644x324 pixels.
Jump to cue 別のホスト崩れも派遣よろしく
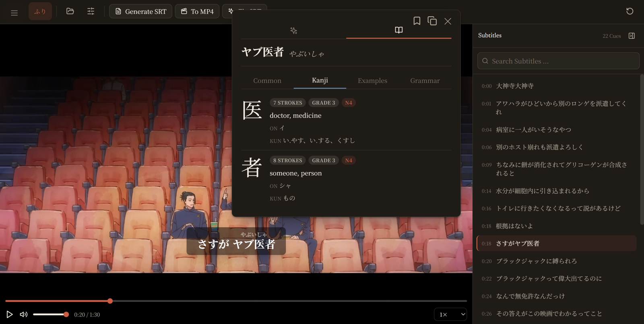(557, 147)
